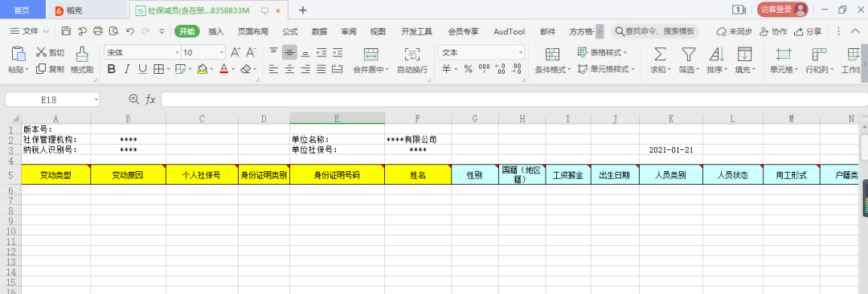Align text right horizontally
This screenshot has width=868, height=294.
click(305, 69)
